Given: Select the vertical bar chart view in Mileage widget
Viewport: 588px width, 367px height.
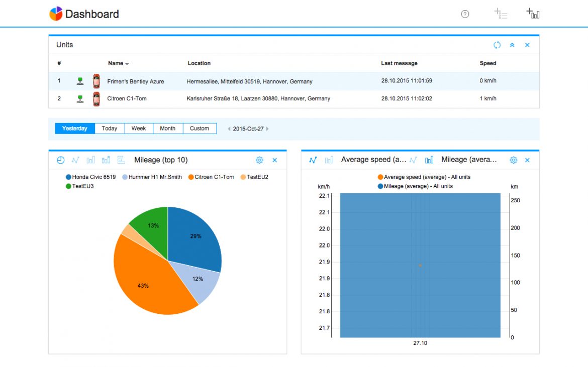Looking at the screenshot, I should coord(90,160).
